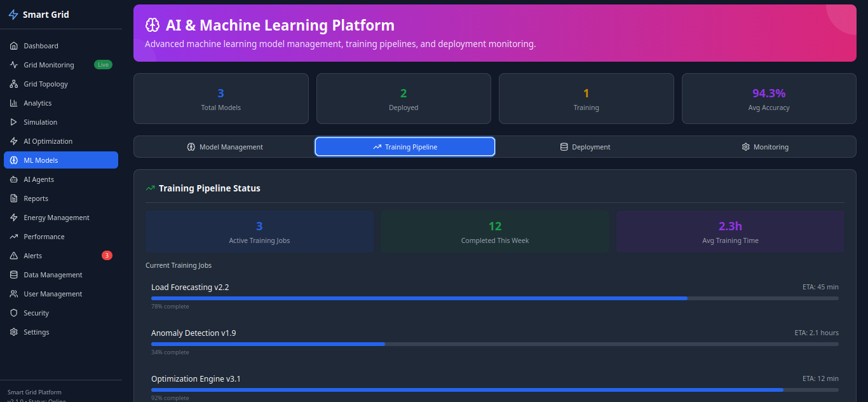
Task: Click the ML Models brain icon in sidebar
Action: (x=14, y=160)
